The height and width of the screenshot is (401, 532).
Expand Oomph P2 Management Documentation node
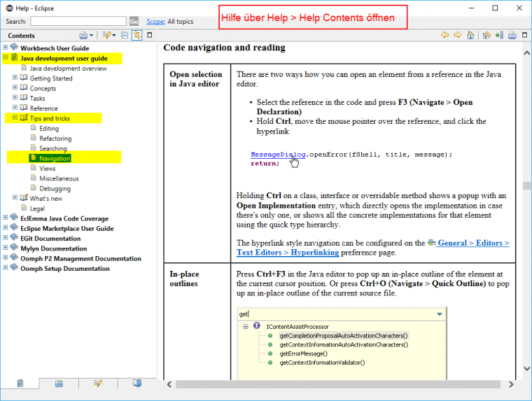[x=6, y=258]
